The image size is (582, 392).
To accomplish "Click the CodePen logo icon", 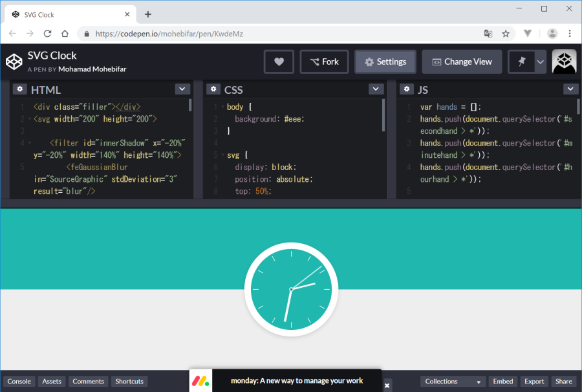I will pyautogui.click(x=14, y=61).
